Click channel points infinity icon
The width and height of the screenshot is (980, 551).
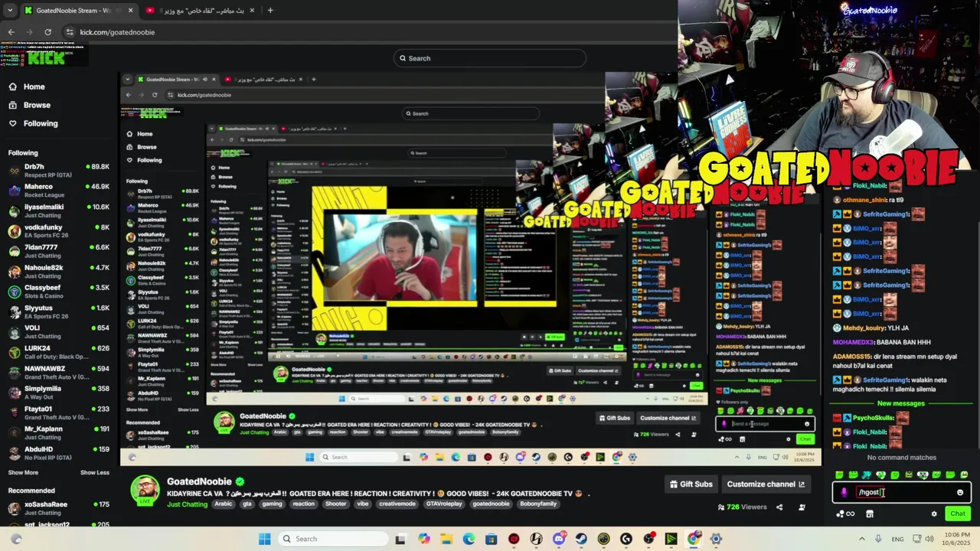tap(846, 514)
